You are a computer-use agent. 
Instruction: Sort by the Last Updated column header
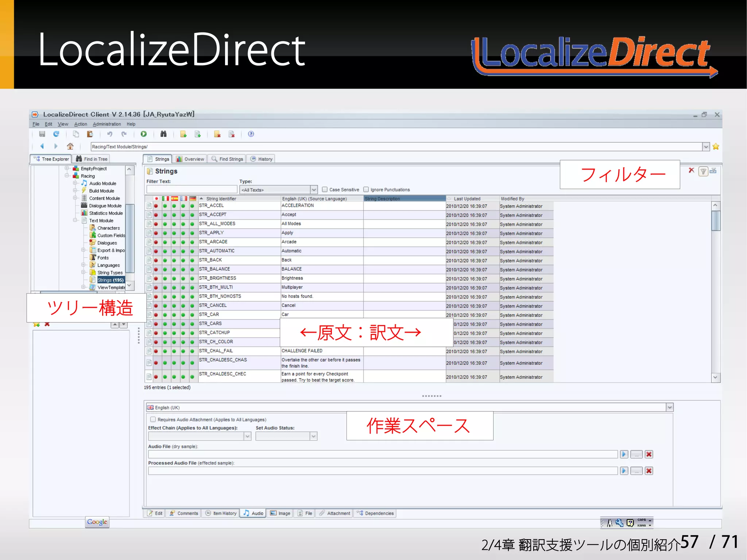473,199
